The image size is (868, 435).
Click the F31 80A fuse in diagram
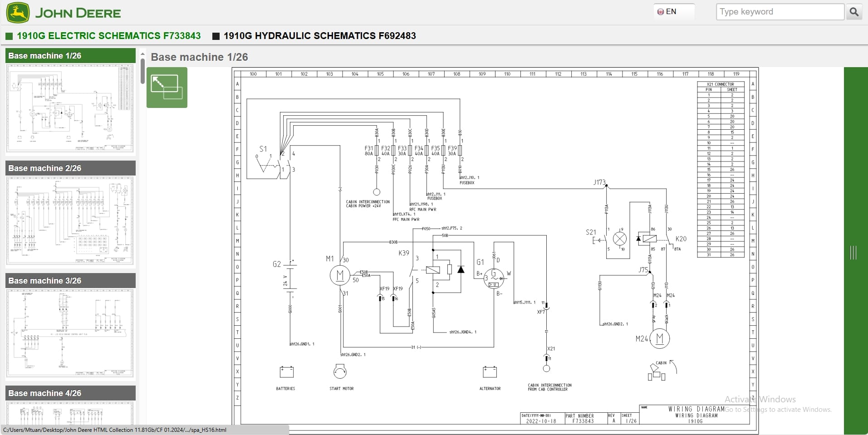coord(377,150)
